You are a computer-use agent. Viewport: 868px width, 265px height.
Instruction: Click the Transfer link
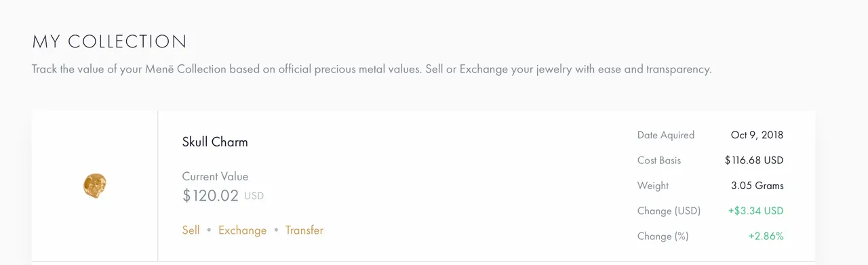click(x=304, y=230)
